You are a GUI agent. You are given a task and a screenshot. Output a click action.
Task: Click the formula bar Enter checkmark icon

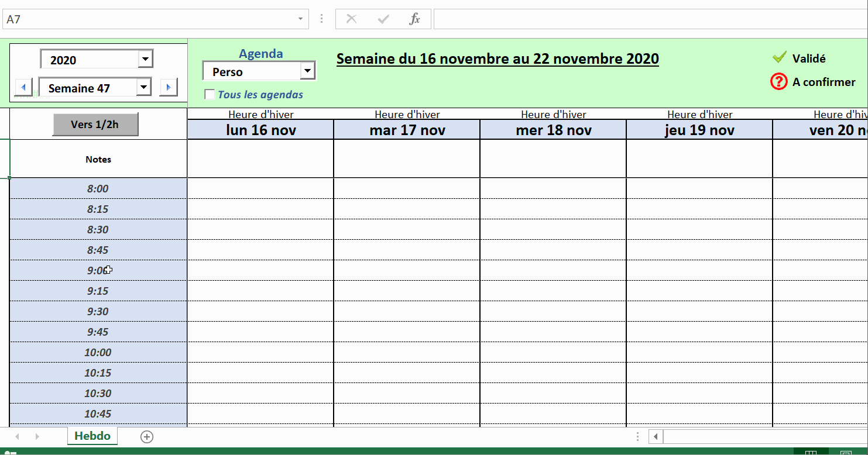[383, 19]
